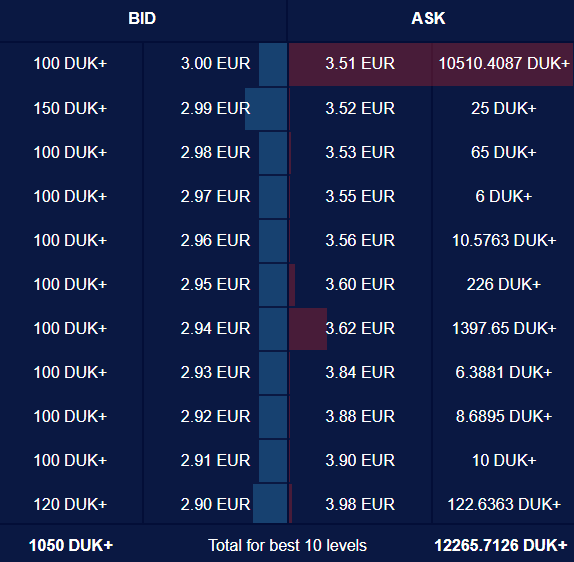Click the Total for best 10 levels label

point(287,545)
